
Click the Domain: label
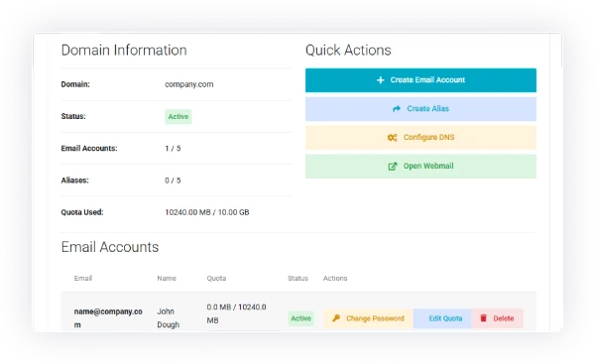pyautogui.click(x=75, y=84)
